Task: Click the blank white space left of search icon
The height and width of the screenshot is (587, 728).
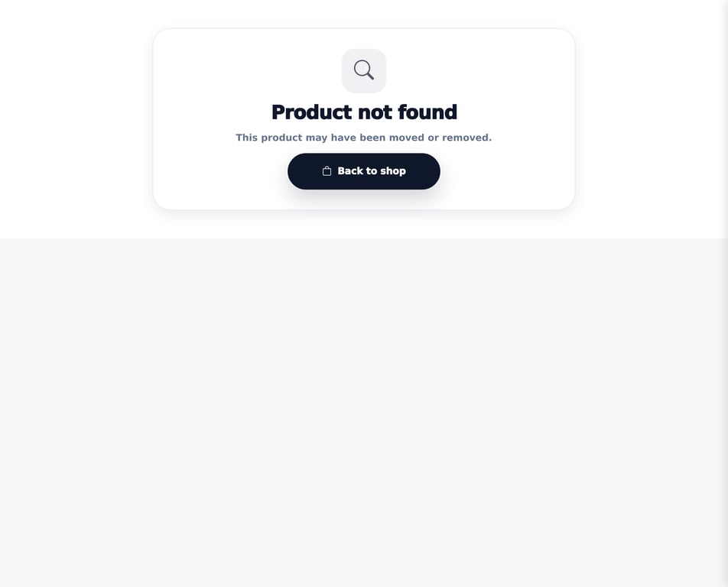Action: pos(248,70)
